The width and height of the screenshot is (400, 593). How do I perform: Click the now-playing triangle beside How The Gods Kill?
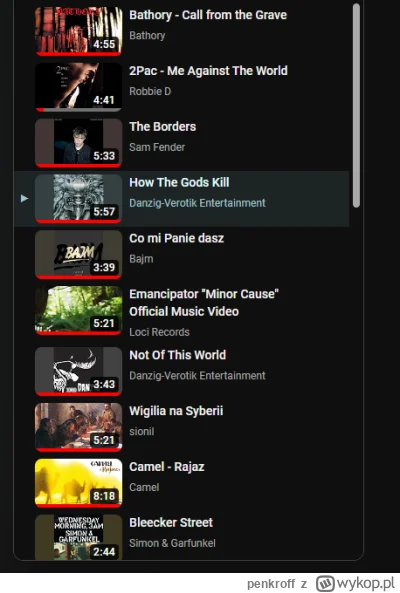coord(24,198)
